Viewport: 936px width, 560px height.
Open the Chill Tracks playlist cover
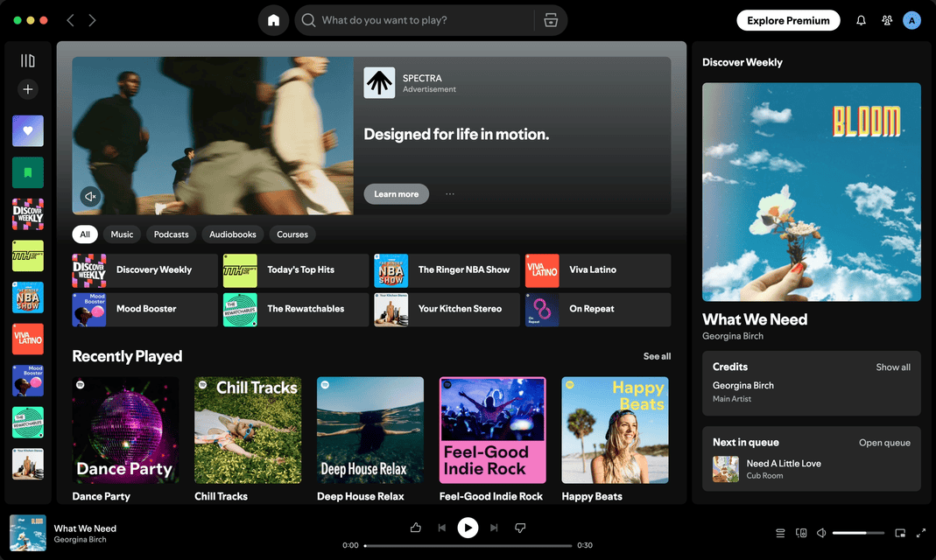click(248, 430)
